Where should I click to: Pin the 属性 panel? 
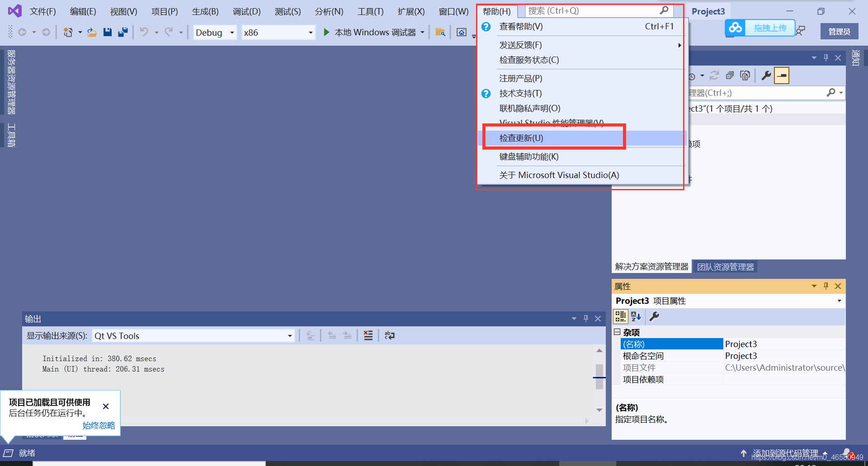click(826, 286)
